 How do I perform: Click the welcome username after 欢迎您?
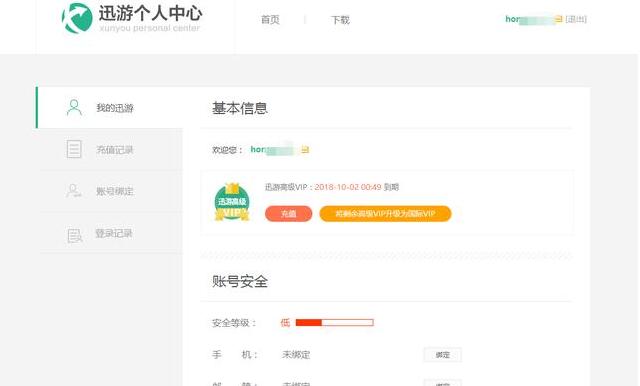272,150
